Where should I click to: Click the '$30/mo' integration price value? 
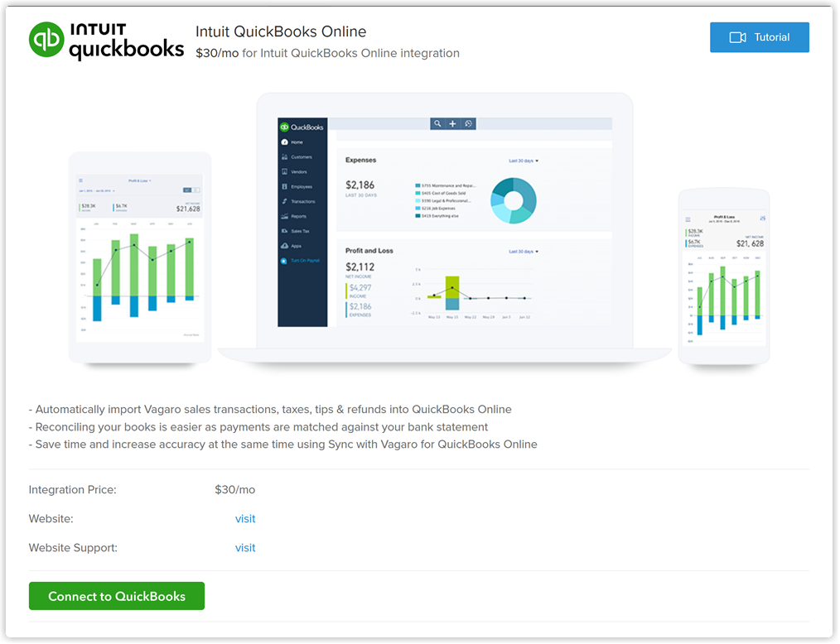pyautogui.click(x=234, y=490)
